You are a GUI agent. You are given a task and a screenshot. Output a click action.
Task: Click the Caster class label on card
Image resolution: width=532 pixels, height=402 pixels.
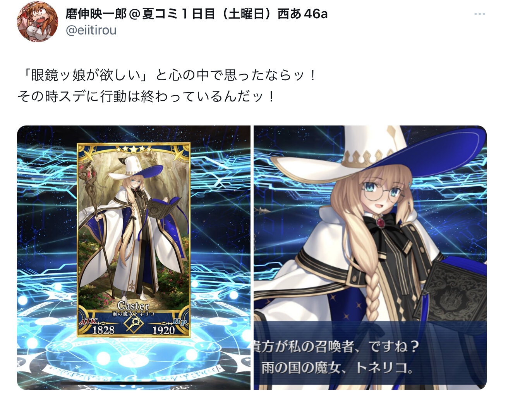(133, 306)
